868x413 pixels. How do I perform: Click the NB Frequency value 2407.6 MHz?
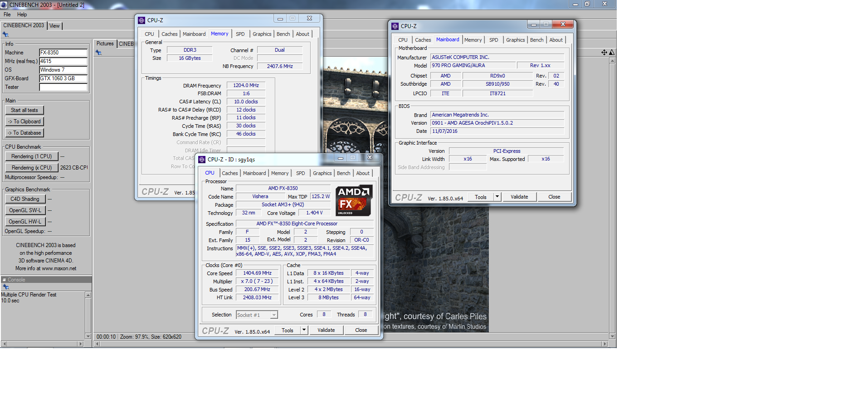pos(280,66)
